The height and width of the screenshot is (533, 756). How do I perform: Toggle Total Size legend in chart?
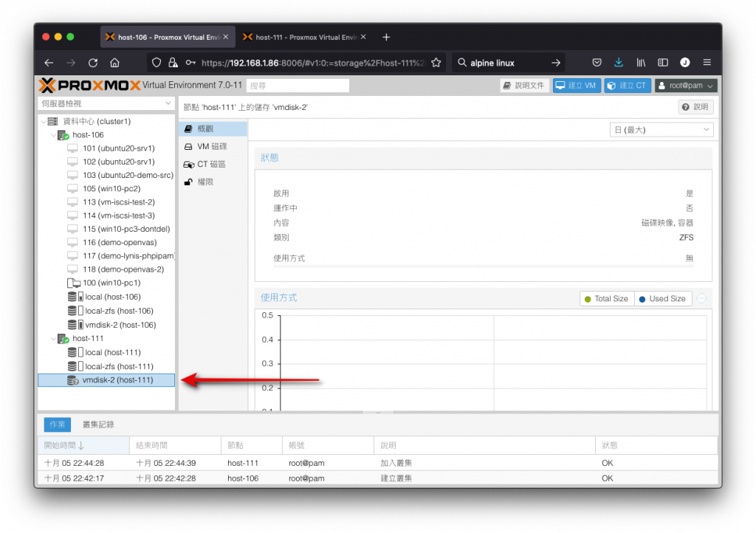point(607,299)
